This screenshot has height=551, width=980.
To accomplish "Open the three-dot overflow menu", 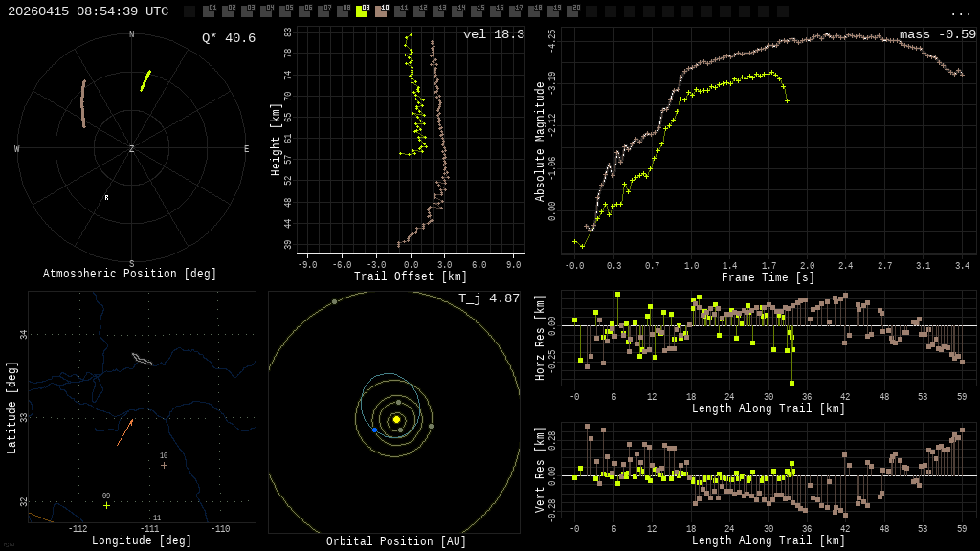I will pyautogui.click(x=960, y=12).
